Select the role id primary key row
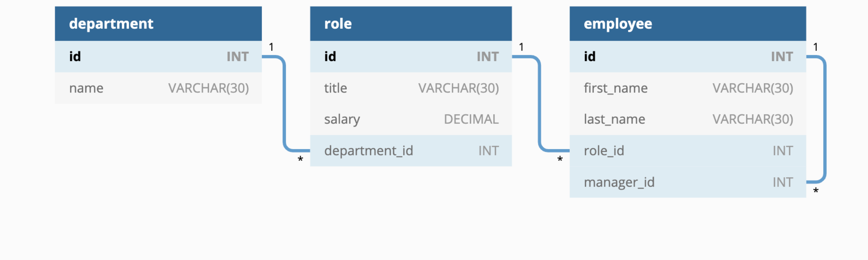868x260 pixels. coord(410,57)
